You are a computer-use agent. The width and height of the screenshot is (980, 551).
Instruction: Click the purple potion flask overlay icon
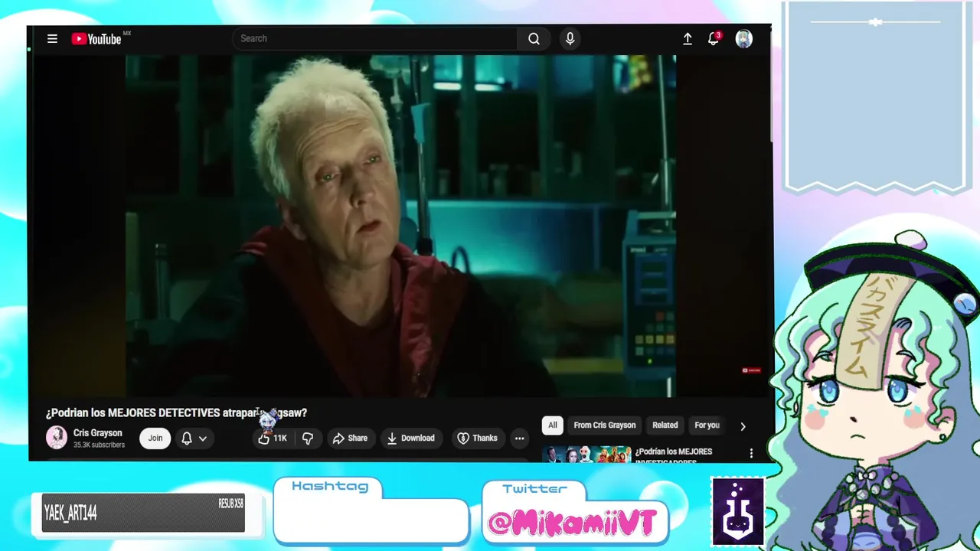(738, 511)
